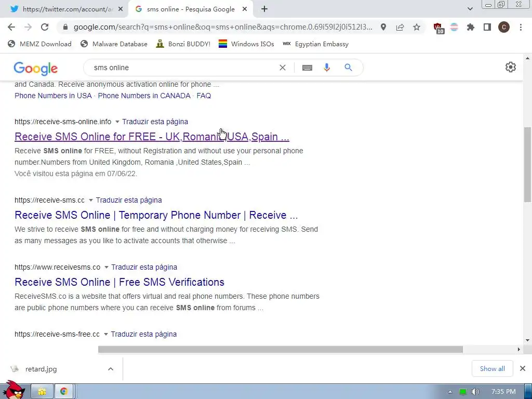Open the red shield extension with badge 10
532x399 pixels.
click(x=438, y=28)
